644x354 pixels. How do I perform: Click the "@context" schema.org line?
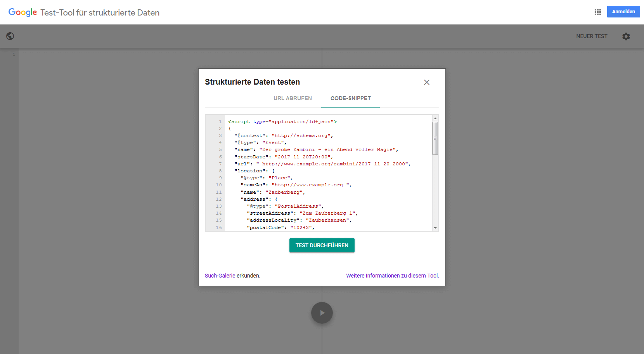pos(284,135)
